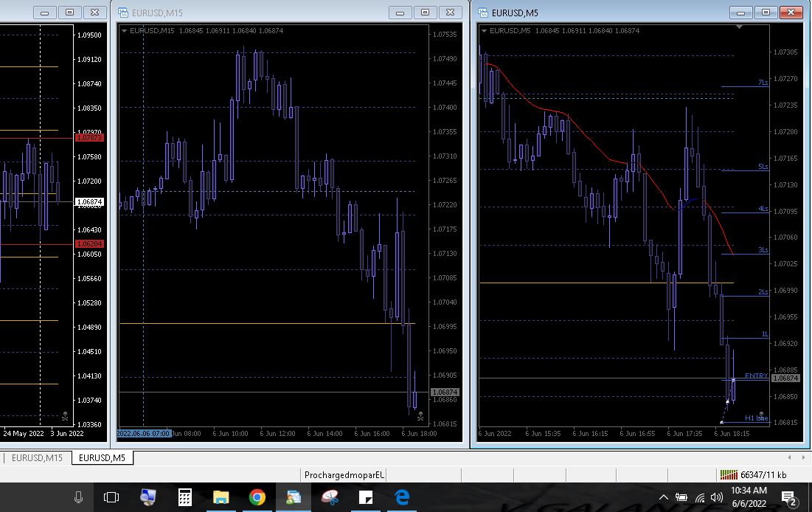Click the skull icon on M15 chart

pos(420,415)
